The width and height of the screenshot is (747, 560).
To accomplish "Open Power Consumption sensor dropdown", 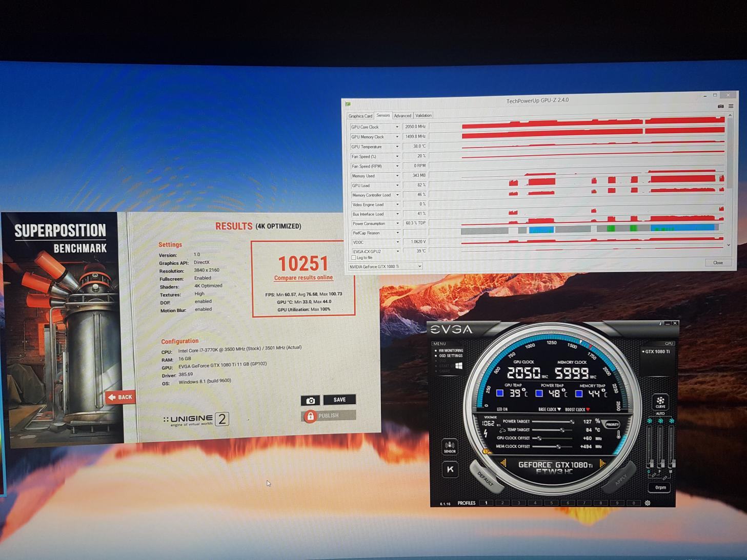I will pyautogui.click(x=397, y=223).
